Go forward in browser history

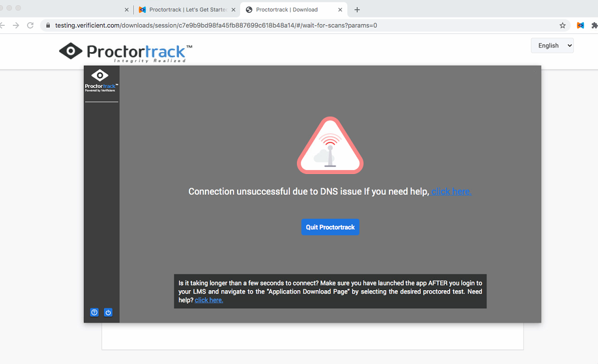pyautogui.click(x=16, y=26)
